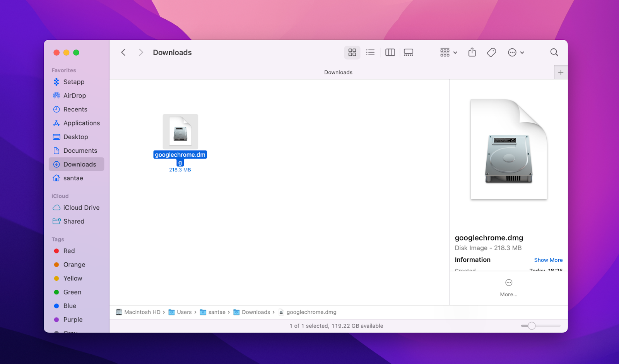Switch to column view
The height and width of the screenshot is (364, 619).
pyautogui.click(x=390, y=52)
